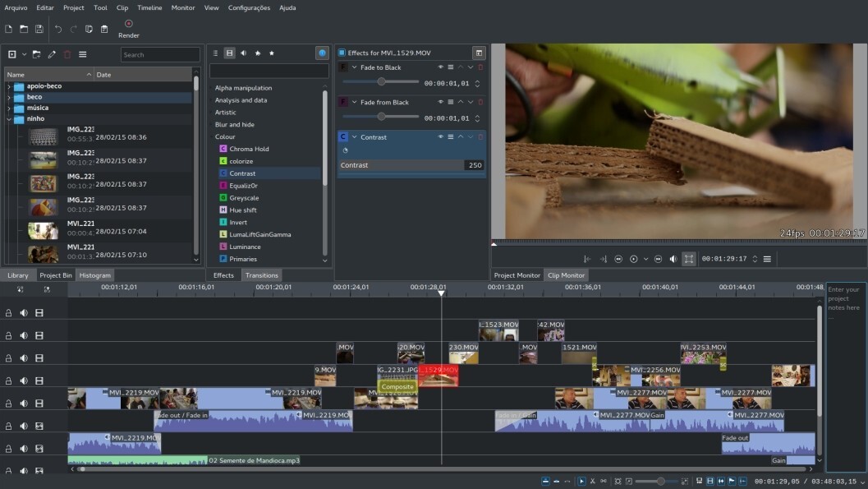Delete the Contrast effect using its trash icon
This screenshot has width=868, height=489.
pos(480,137)
